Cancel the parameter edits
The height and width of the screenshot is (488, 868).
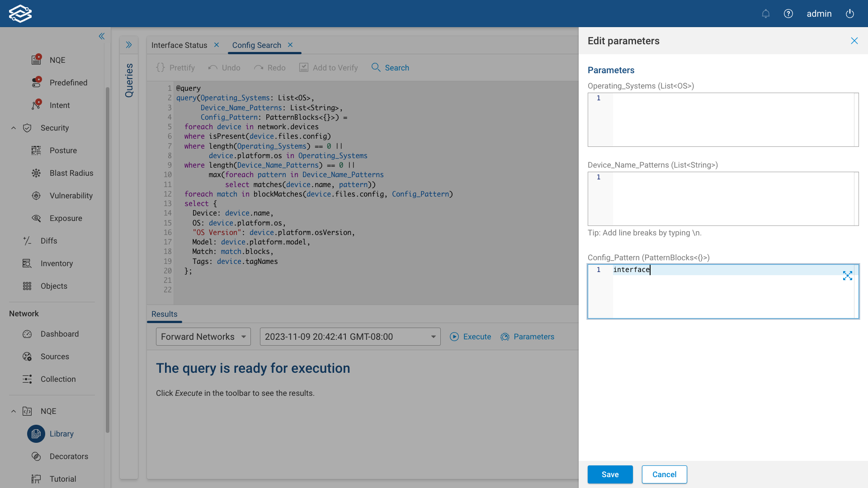tap(664, 474)
